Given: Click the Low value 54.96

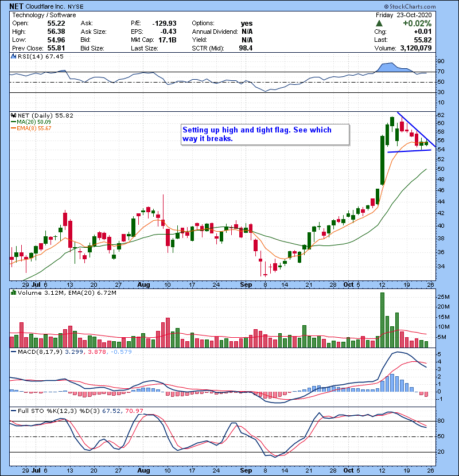Looking at the screenshot, I should point(56,40).
